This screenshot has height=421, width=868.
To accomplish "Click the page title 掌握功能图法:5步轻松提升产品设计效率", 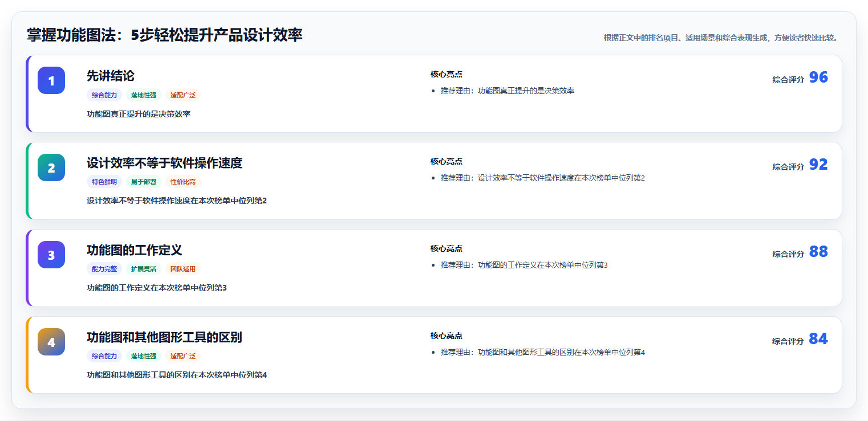I will coord(165,35).
